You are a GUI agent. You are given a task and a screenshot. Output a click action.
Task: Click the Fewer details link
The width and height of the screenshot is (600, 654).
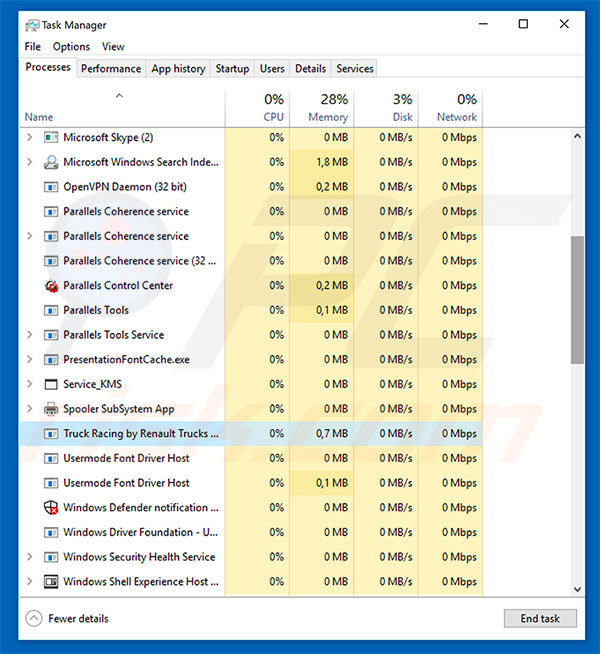click(x=78, y=619)
